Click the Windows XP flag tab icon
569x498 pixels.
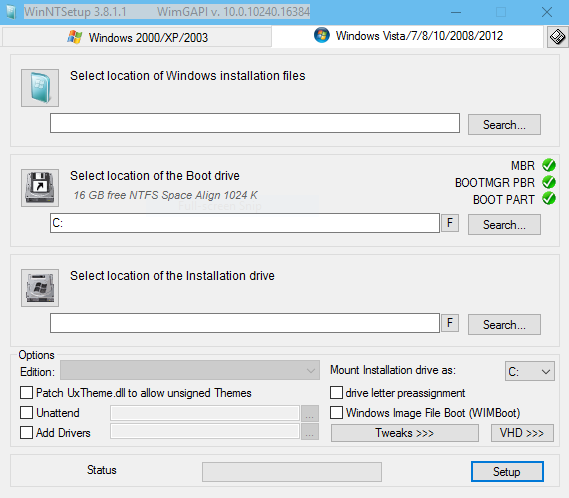75,37
